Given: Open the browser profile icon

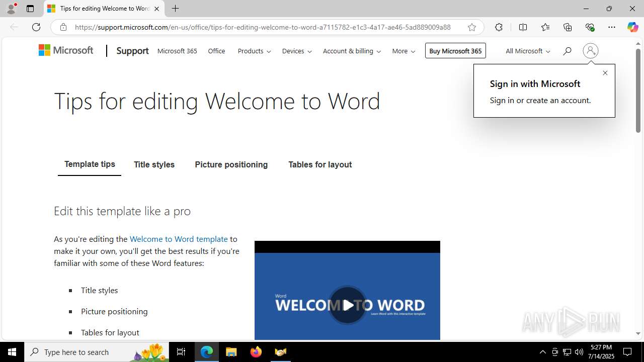Looking at the screenshot, I should [x=11, y=9].
